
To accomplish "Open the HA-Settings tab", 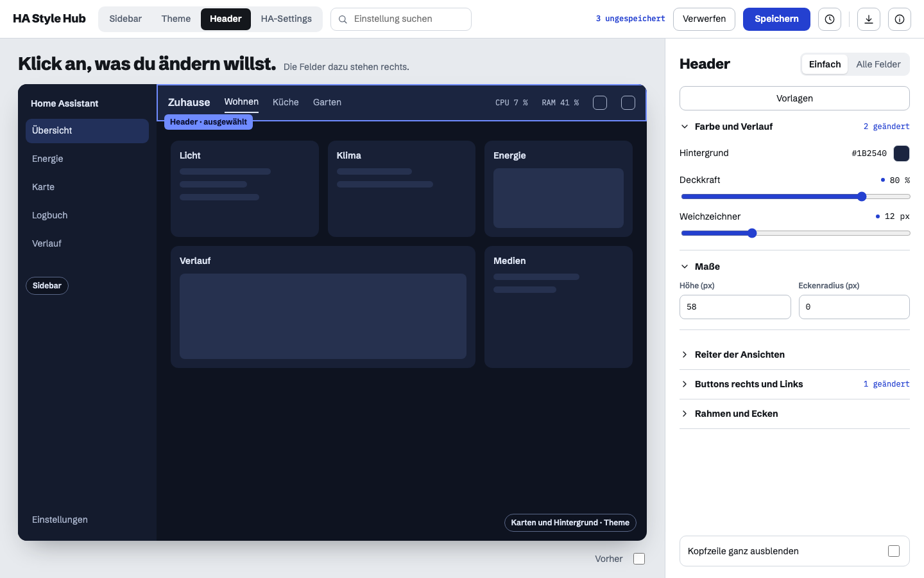I will (x=286, y=19).
